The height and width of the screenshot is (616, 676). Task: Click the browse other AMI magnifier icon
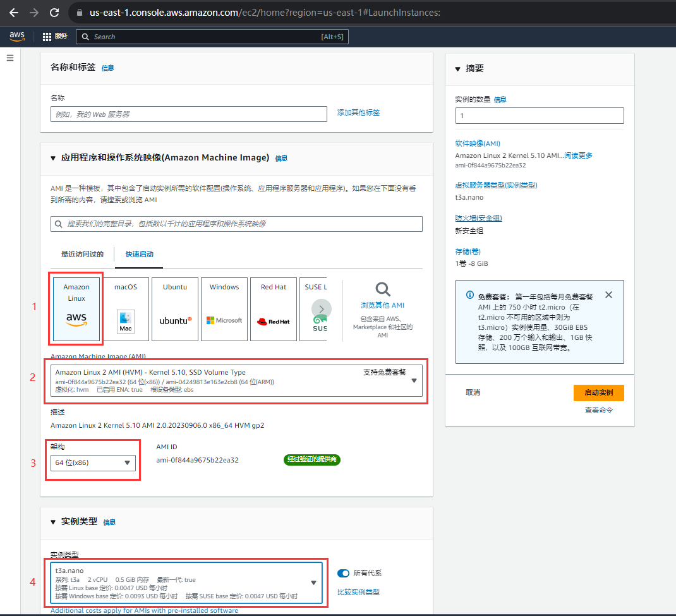pos(382,290)
